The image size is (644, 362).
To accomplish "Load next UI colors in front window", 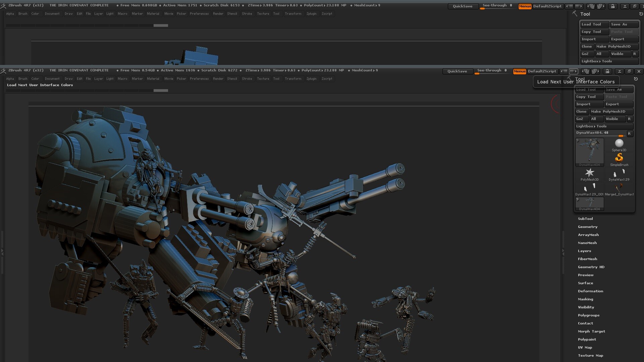I will [x=574, y=71].
